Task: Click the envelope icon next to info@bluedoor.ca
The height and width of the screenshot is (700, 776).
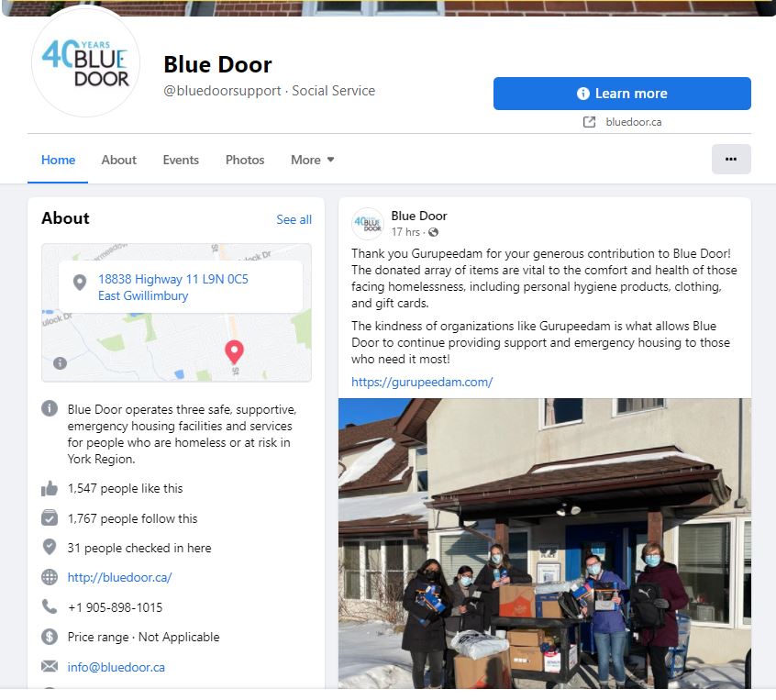Action: [x=50, y=666]
